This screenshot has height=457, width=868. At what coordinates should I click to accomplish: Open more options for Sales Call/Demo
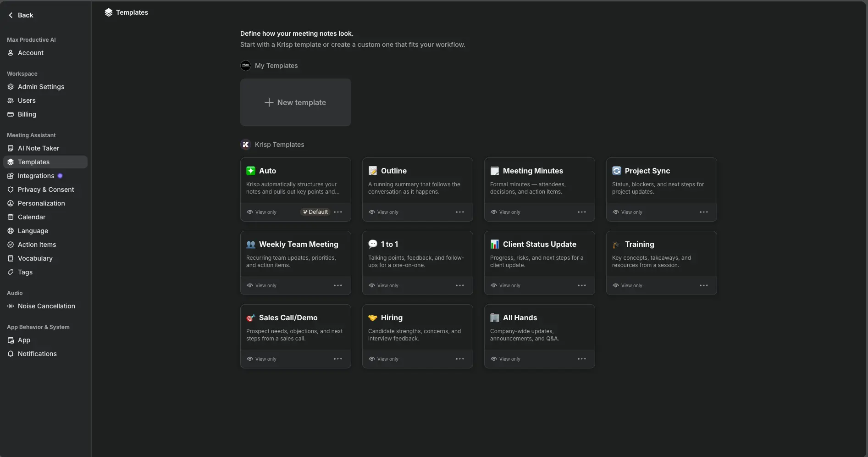point(338,359)
